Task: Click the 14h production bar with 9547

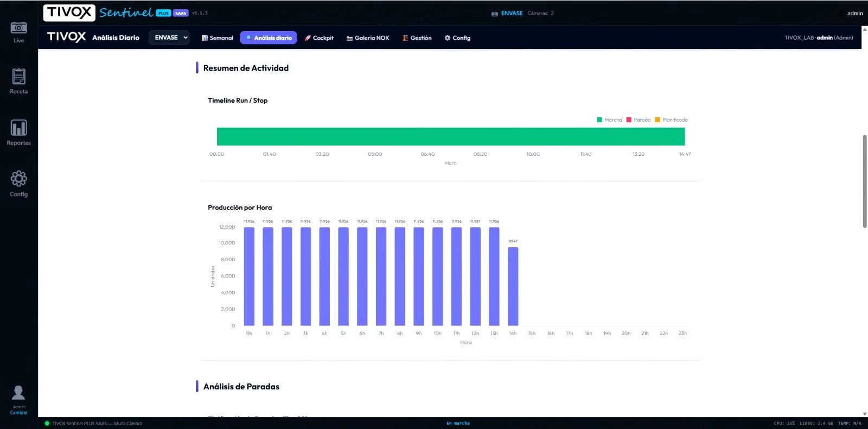Action: pos(513,286)
